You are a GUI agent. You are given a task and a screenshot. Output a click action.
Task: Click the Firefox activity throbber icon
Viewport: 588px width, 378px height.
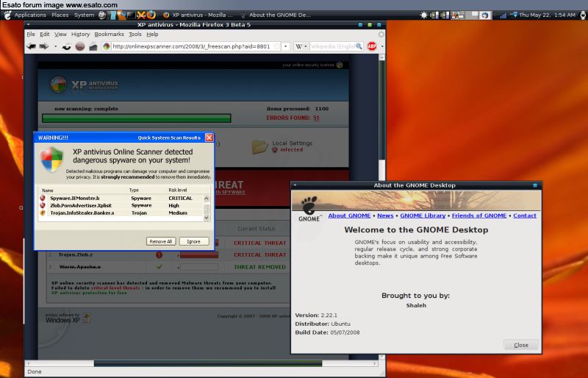381,34
